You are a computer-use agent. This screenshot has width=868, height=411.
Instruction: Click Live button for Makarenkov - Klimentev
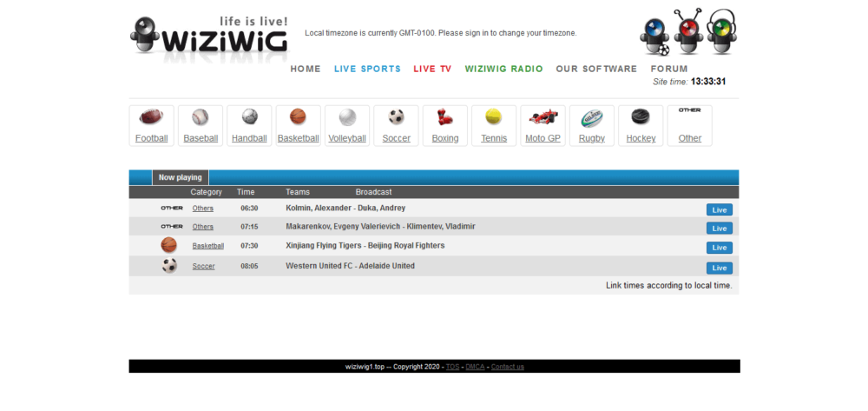point(719,229)
